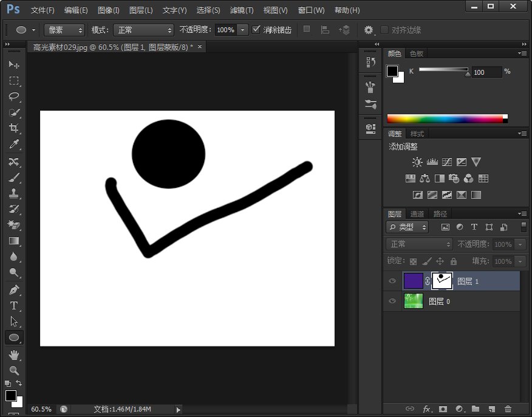The height and width of the screenshot is (417, 532).
Task: Select the layer mask thumbnail of 图层 1
Action: 442,280
